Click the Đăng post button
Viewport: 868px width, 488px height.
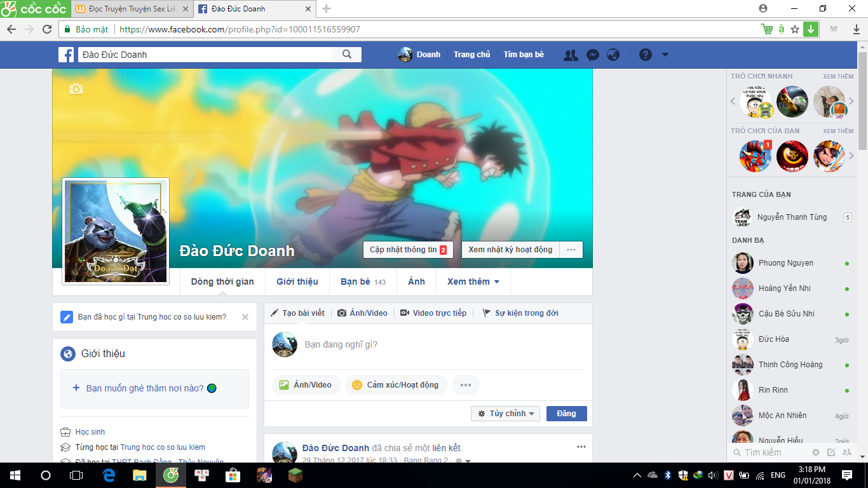pos(566,414)
